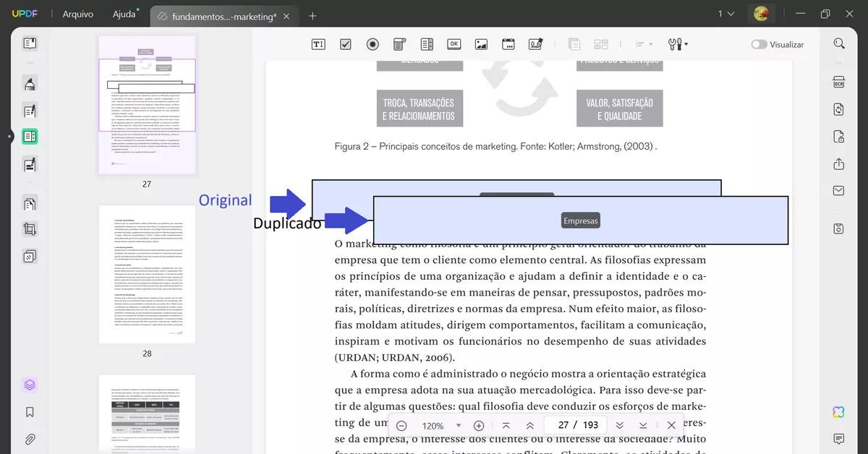Open the Arquivo menu
This screenshot has width=868, height=454.
tap(77, 13)
